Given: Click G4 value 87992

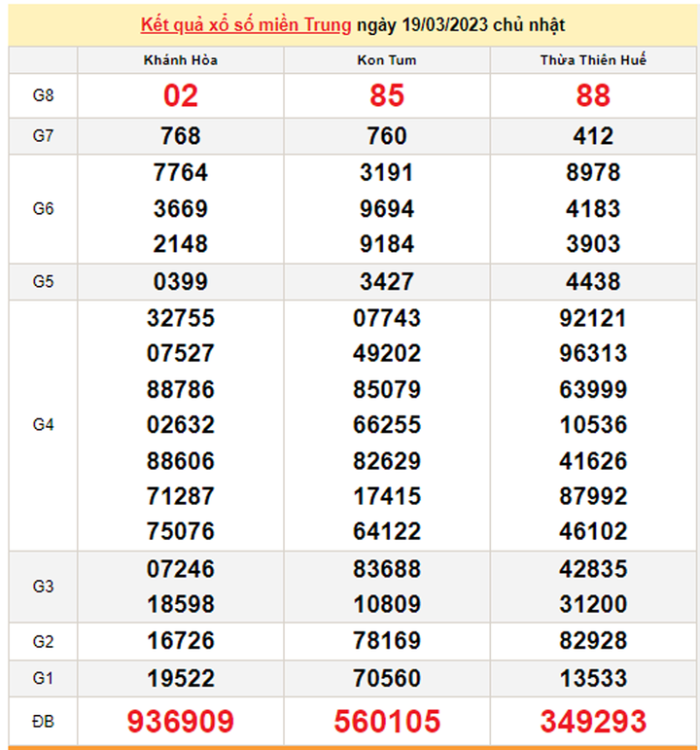Looking at the screenshot, I should 593,496.
